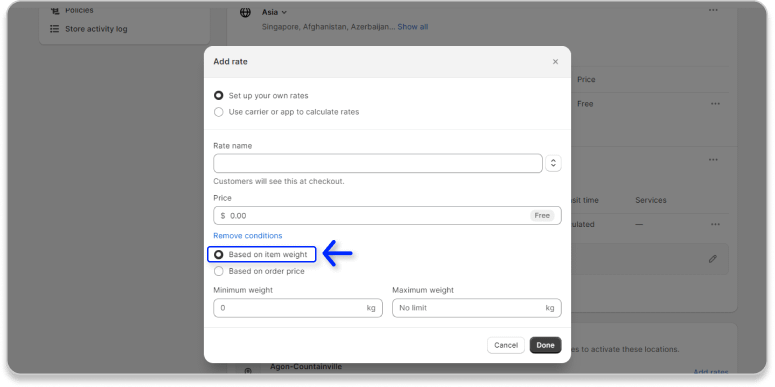Click the pencil edit icon
Screen dimensions: 775x387
pyautogui.click(x=712, y=258)
